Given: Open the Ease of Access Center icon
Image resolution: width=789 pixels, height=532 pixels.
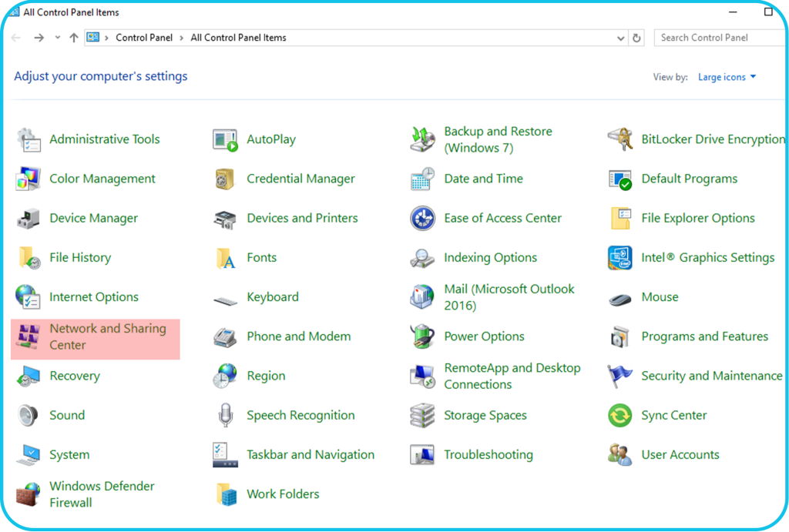Looking at the screenshot, I should point(422,218).
